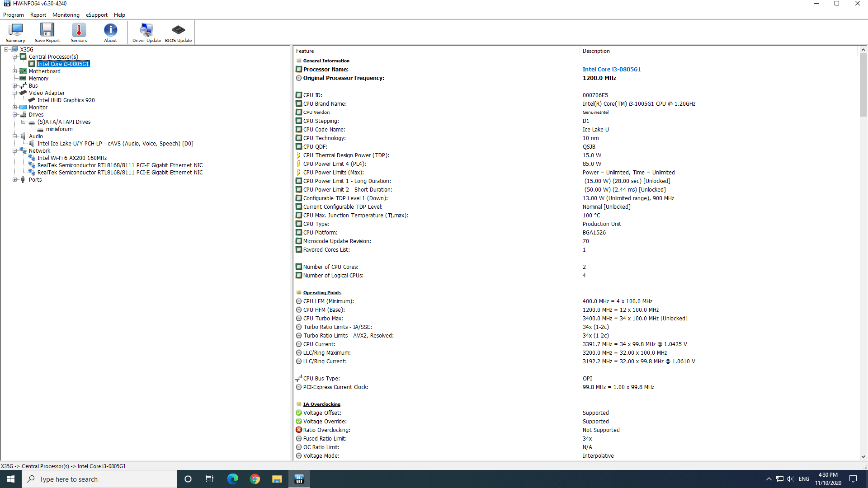Click the Processor Name chip icon
The width and height of the screenshot is (868, 488).
tap(299, 70)
